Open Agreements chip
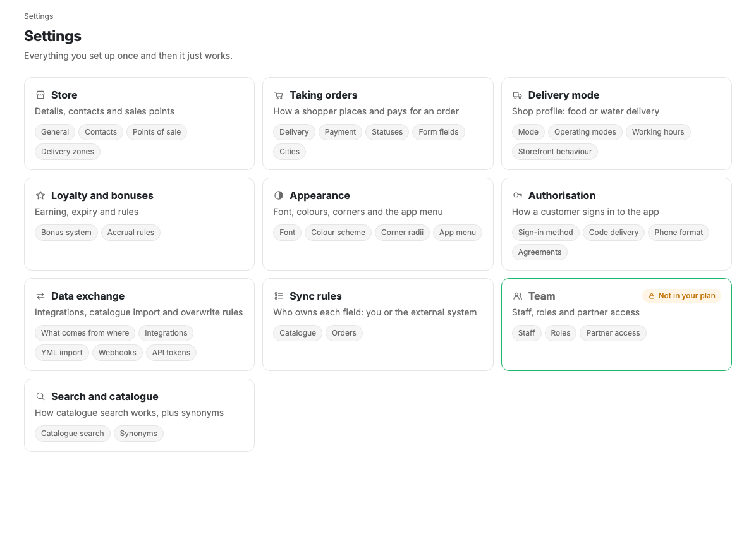Image resolution: width=756 pixels, height=536 pixels. tap(540, 252)
